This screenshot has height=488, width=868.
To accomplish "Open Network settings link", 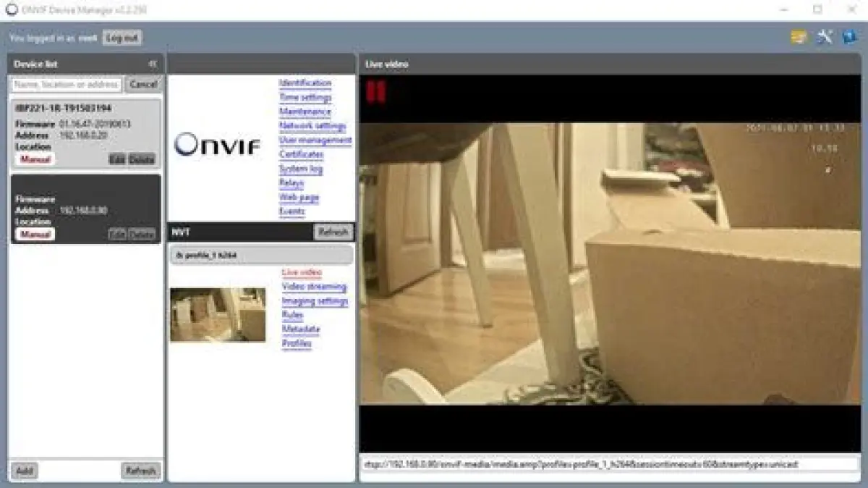I will tap(312, 126).
